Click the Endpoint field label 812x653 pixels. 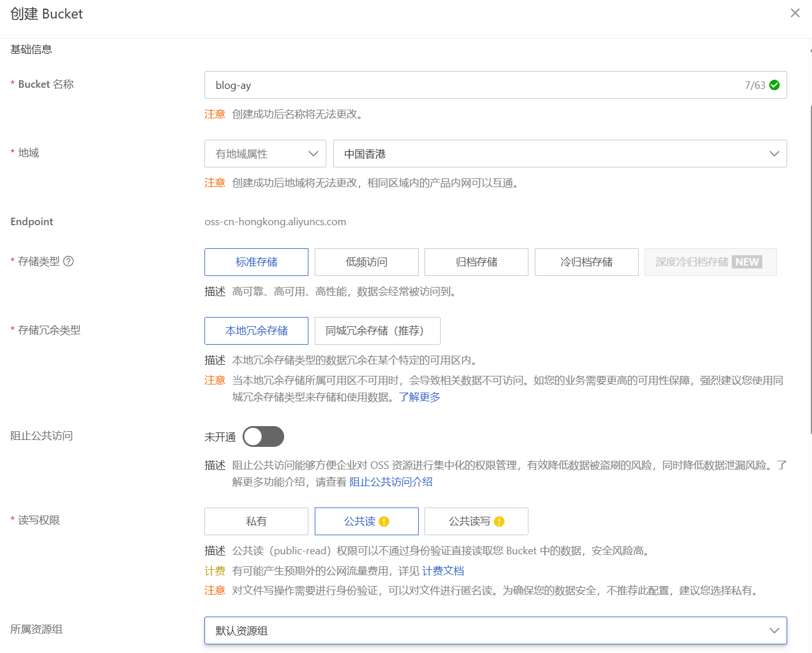tap(32, 222)
